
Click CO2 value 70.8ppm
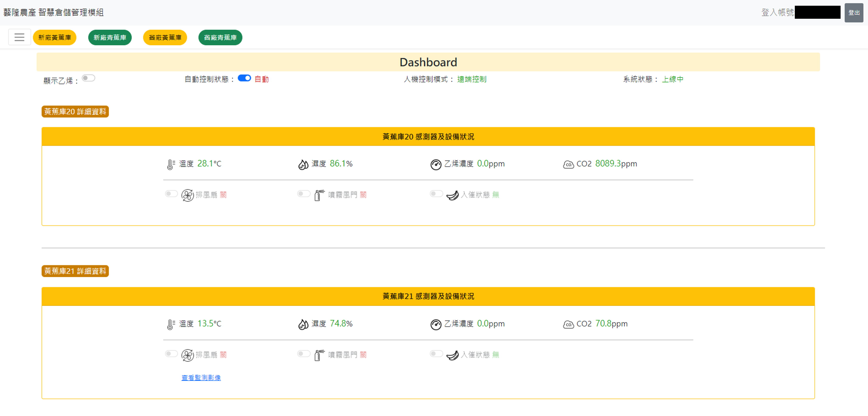(611, 324)
